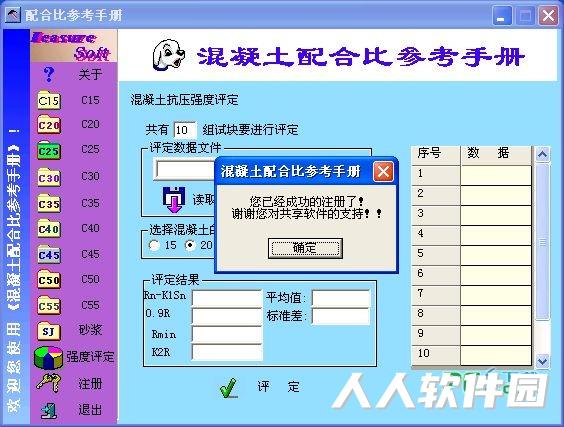
Task: Click data cell for row 5
Action: click(496, 255)
